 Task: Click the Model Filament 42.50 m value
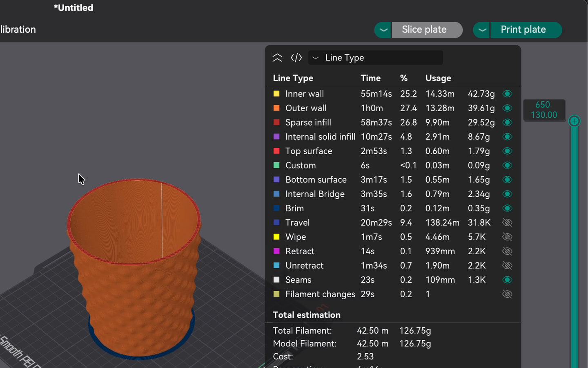tap(372, 343)
